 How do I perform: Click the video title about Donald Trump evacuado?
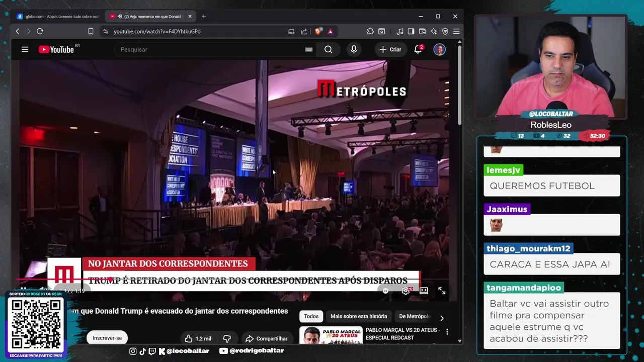(178, 311)
